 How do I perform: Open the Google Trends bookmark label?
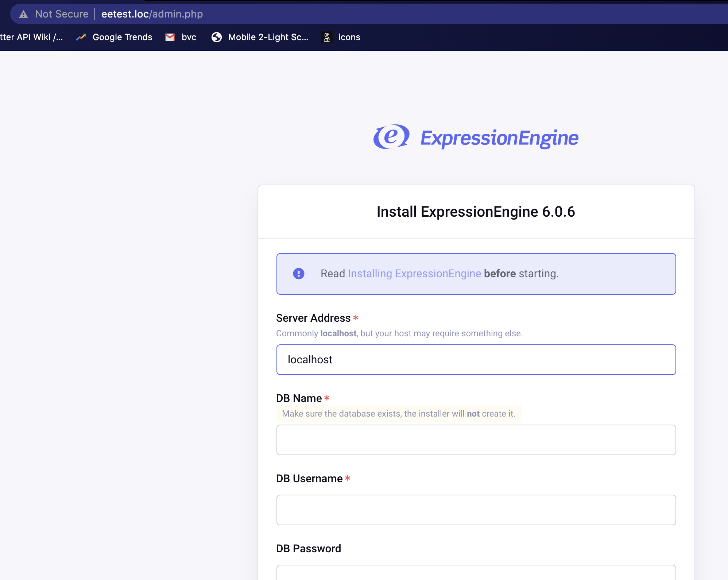(x=123, y=37)
